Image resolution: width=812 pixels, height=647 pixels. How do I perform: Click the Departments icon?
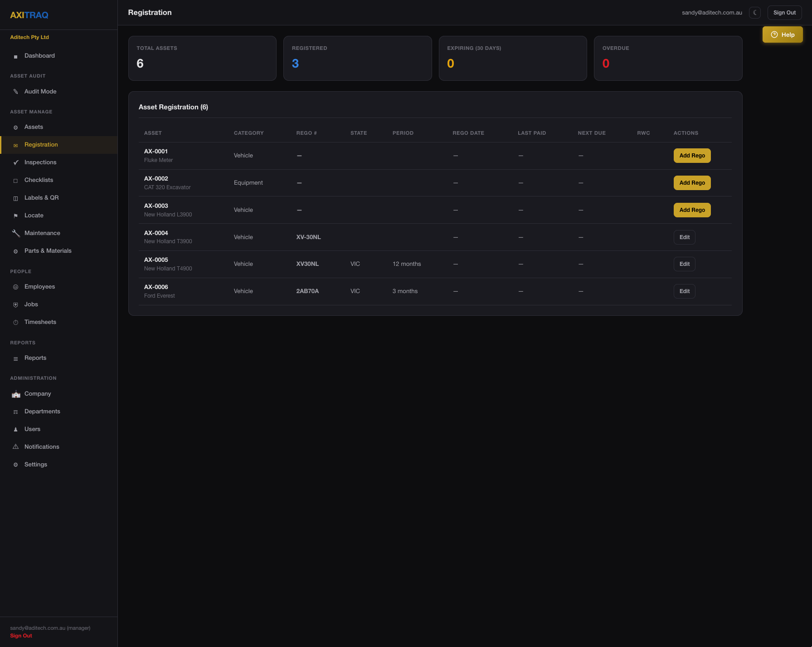coord(15,412)
